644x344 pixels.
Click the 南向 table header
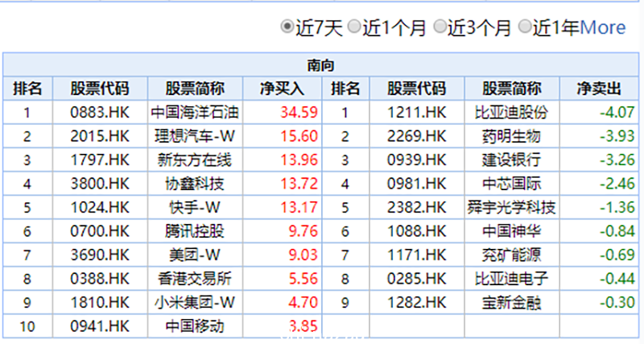click(320, 65)
